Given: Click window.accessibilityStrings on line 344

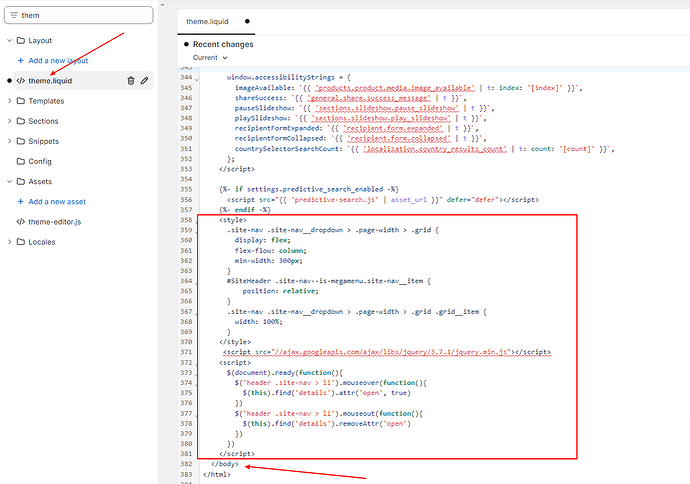Looking at the screenshot, I should [281, 77].
